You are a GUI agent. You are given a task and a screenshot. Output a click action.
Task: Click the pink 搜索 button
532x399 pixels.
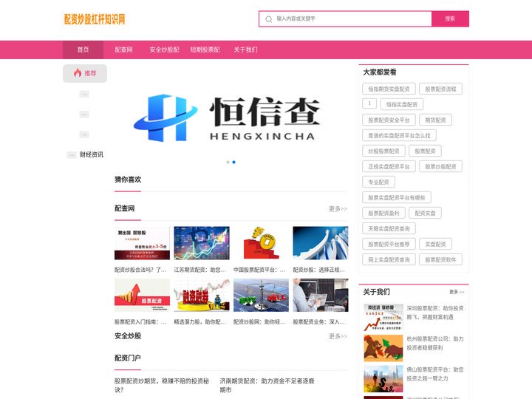pos(450,18)
